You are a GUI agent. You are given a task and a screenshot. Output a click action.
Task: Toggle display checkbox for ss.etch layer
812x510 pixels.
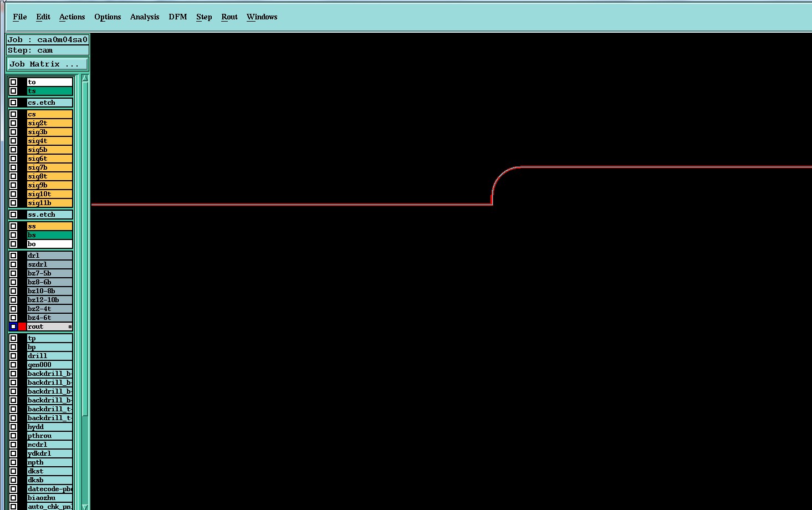[13, 215]
